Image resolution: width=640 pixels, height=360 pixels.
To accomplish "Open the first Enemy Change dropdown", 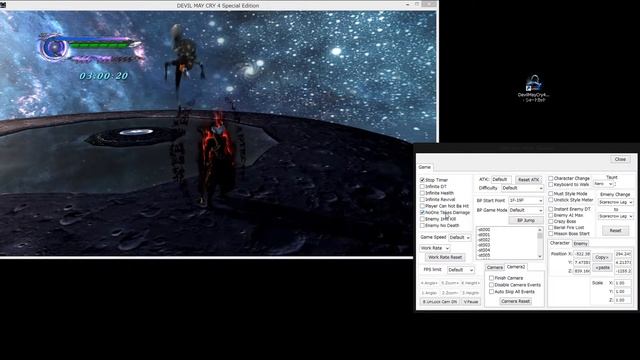I will tap(616, 202).
